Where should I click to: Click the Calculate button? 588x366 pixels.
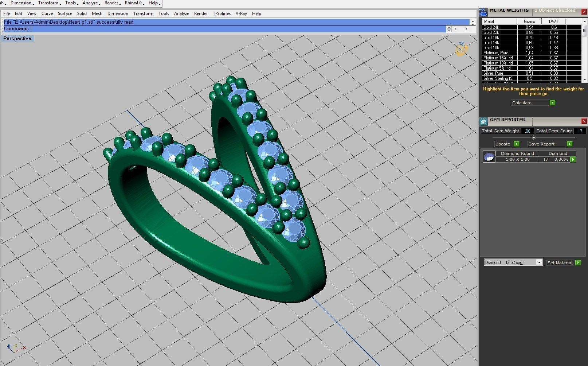tap(530, 103)
